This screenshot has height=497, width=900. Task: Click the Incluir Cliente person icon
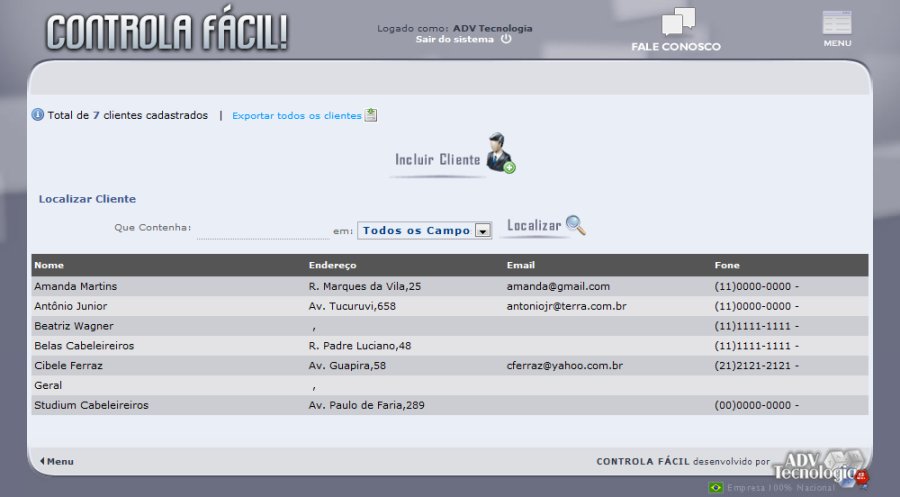coord(499,153)
